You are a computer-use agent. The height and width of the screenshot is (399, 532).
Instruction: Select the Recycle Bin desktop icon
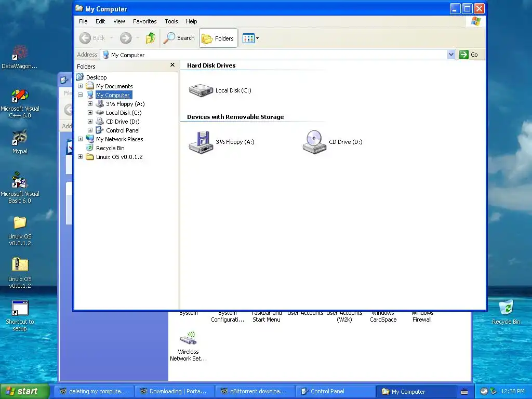click(x=506, y=312)
